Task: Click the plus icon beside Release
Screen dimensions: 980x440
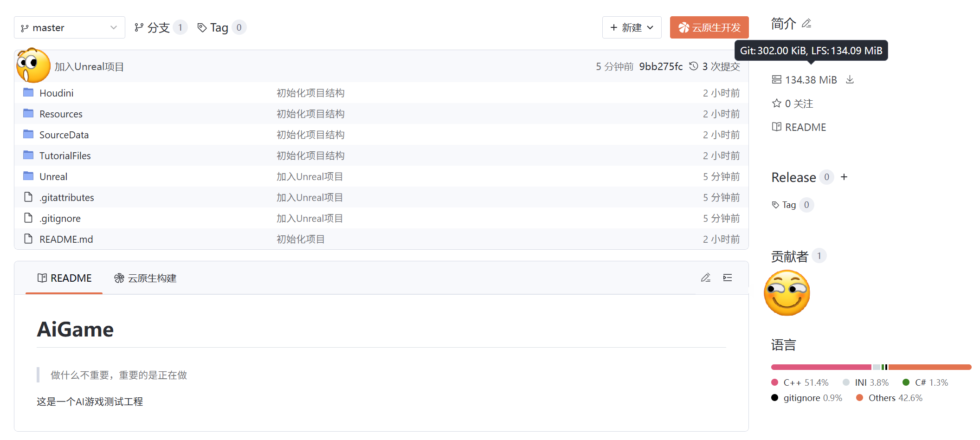Action: click(844, 177)
